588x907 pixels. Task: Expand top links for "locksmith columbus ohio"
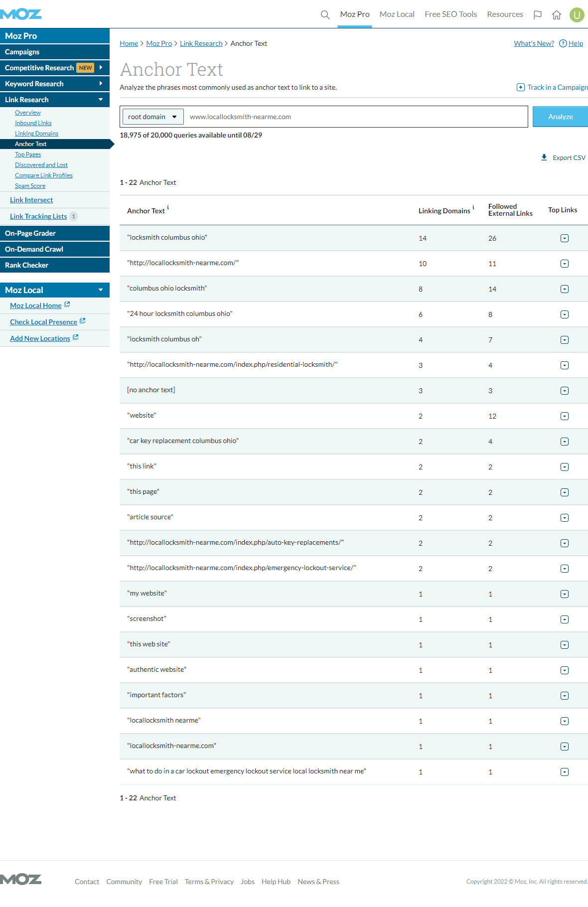(x=565, y=238)
